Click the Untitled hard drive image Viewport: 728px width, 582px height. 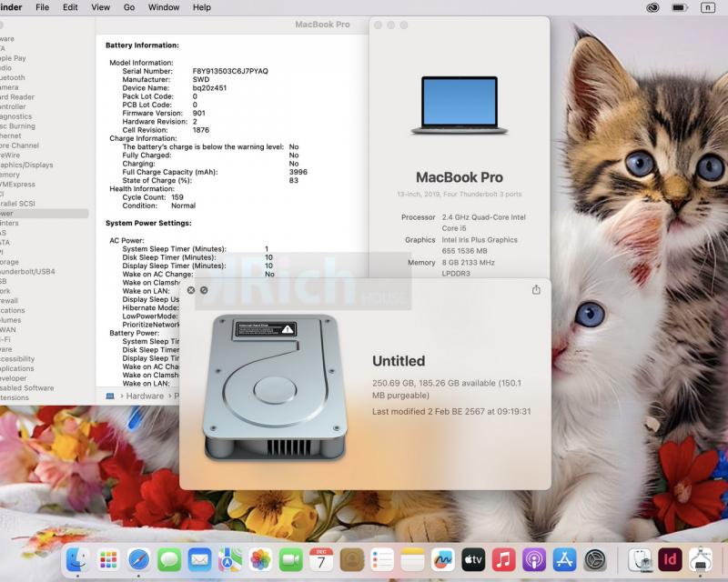[276, 387]
